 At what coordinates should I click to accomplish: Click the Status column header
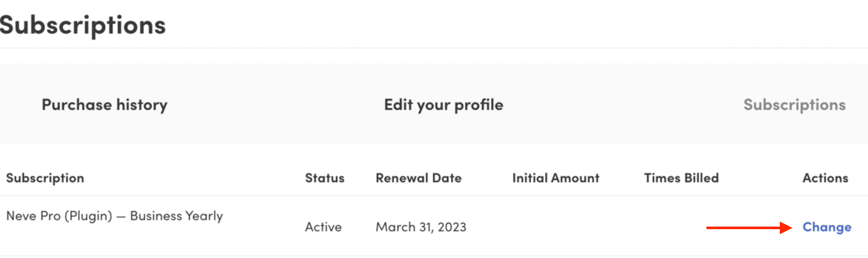[x=324, y=178]
